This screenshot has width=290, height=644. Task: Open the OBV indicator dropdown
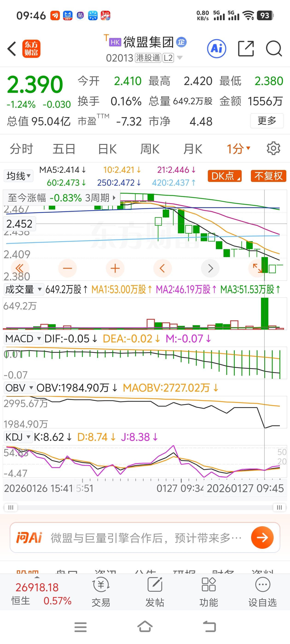pyautogui.click(x=19, y=388)
